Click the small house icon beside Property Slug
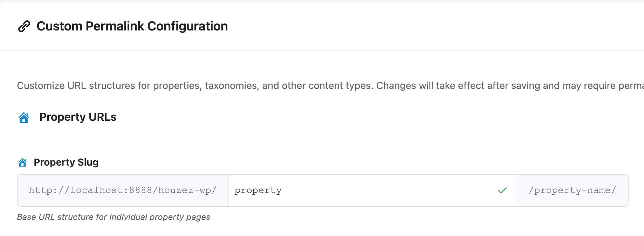 (x=22, y=162)
